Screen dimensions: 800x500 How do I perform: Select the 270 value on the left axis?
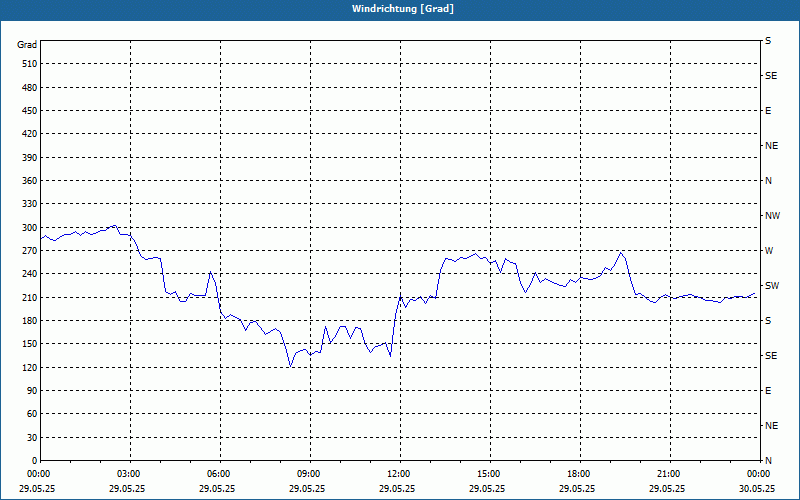point(29,251)
